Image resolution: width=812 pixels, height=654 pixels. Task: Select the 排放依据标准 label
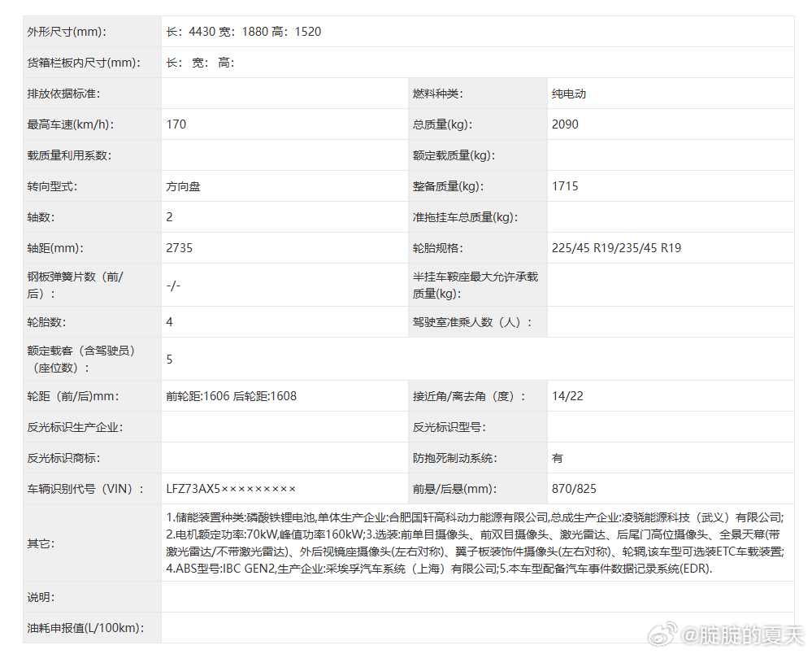(63, 94)
